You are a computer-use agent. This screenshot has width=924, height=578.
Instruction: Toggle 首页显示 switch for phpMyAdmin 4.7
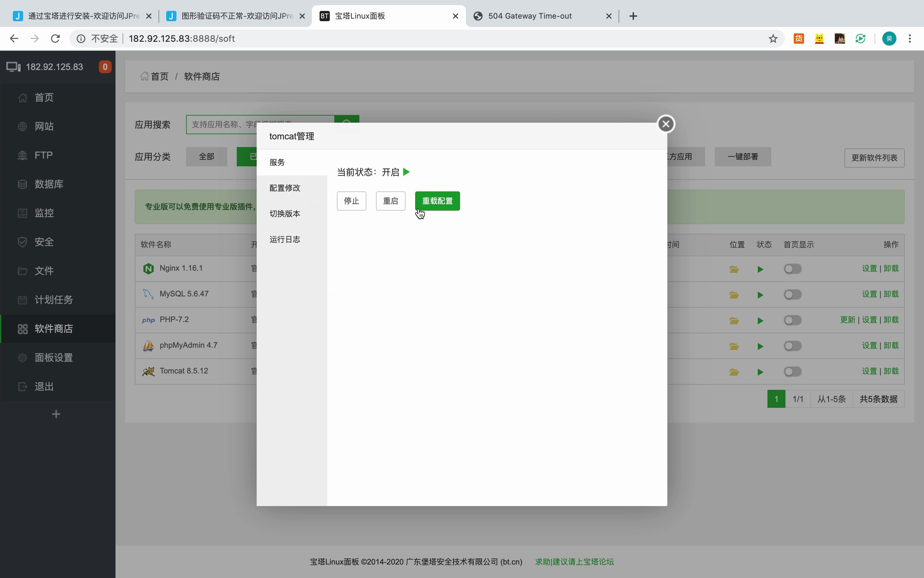[x=793, y=346]
